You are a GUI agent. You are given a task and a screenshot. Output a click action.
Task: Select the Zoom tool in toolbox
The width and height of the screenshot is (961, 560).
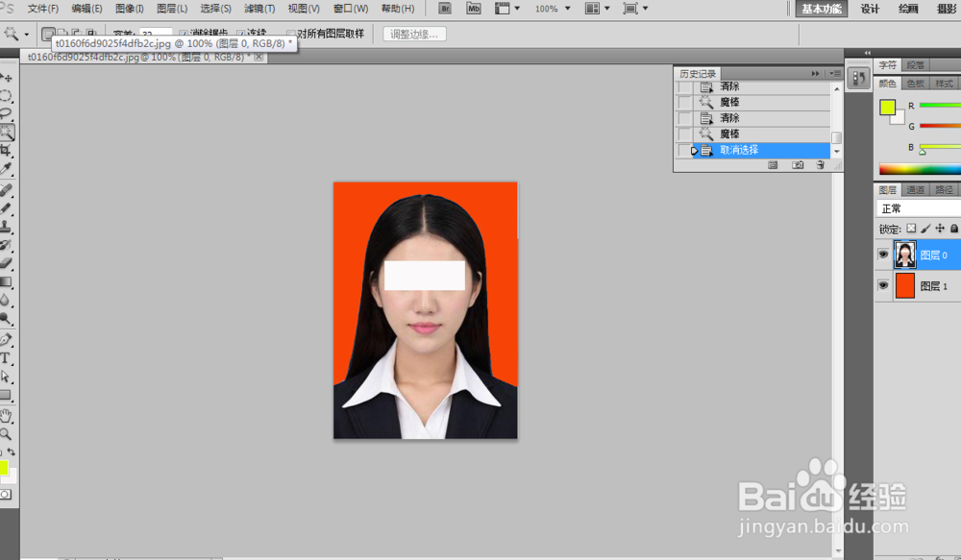tap(6, 434)
